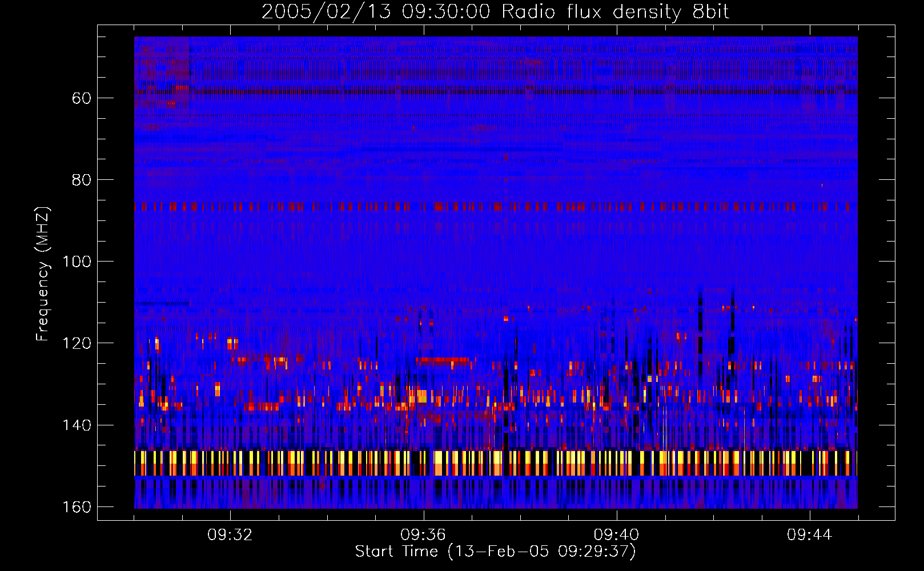Click the 'Start Time (13-Feb-05 09:29:37)' label
The height and width of the screenshot is (571, 924).
pyautogui.click(x=495, y=552)
